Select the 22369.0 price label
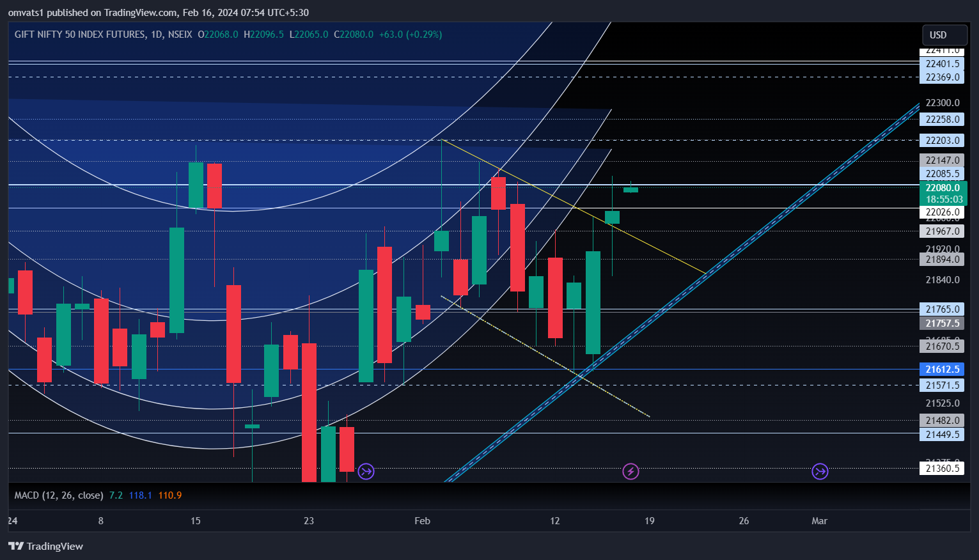979x560 pixels. tap(943, 77)
